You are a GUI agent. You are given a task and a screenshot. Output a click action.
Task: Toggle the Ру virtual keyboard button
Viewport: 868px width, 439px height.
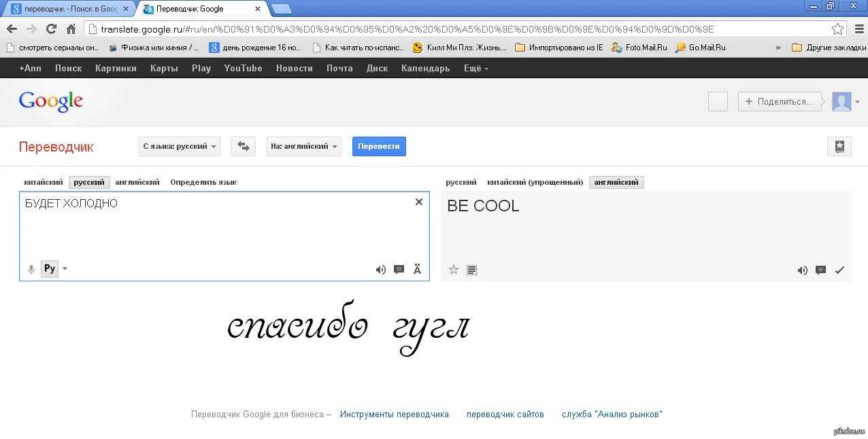pyautogui.click(x=50, y=268)
